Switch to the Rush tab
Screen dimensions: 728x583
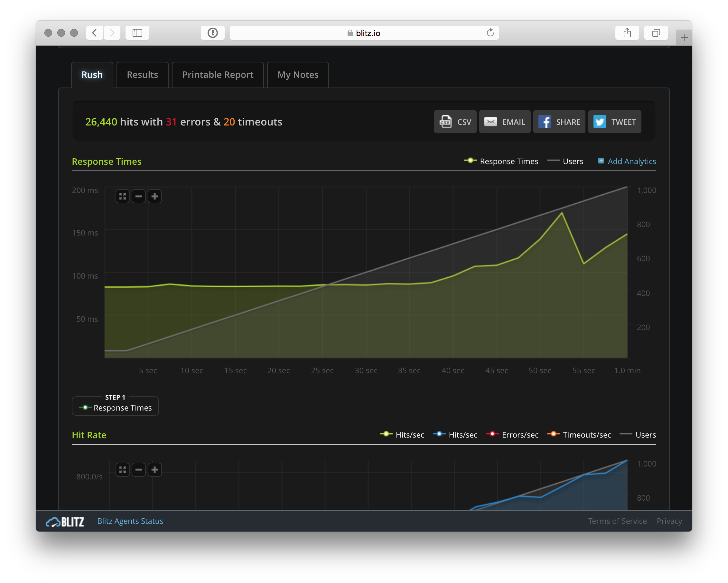click(x=92, y=75)
